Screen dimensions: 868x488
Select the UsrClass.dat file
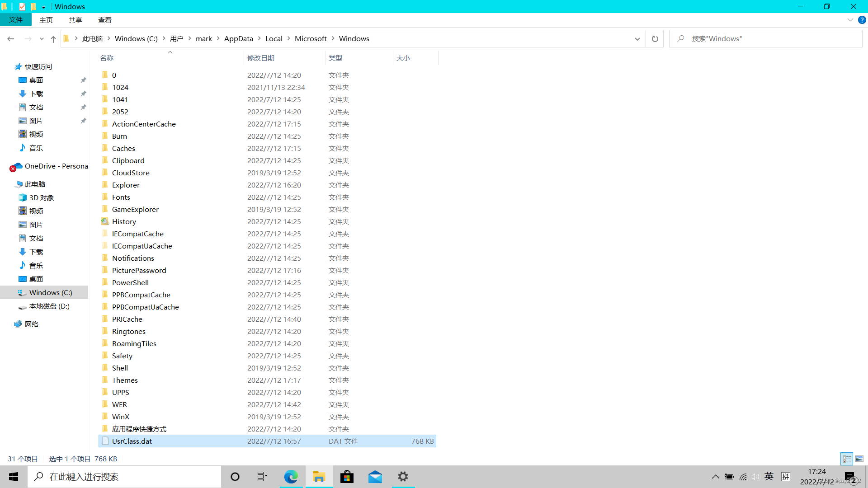pos(132,441)
